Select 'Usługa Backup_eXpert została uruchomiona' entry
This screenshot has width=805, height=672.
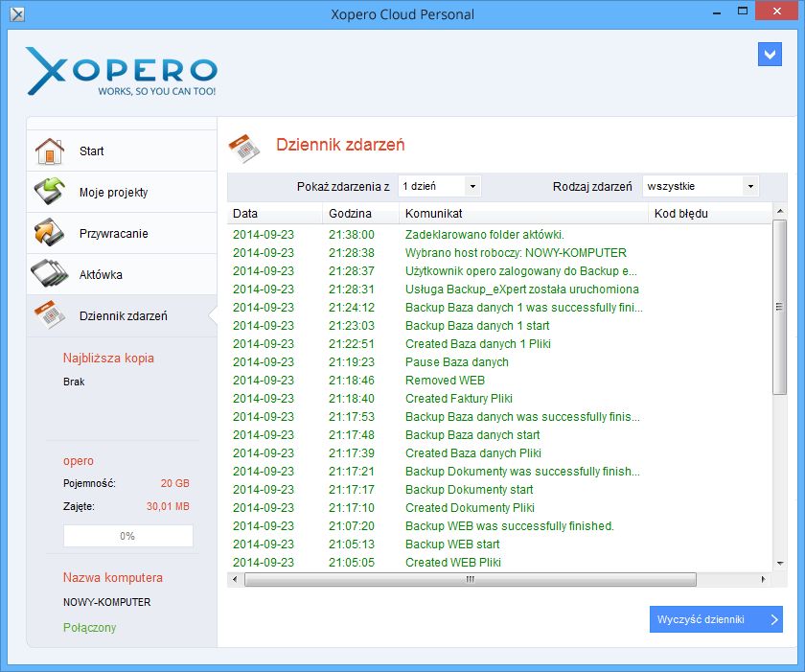(499, 290)
